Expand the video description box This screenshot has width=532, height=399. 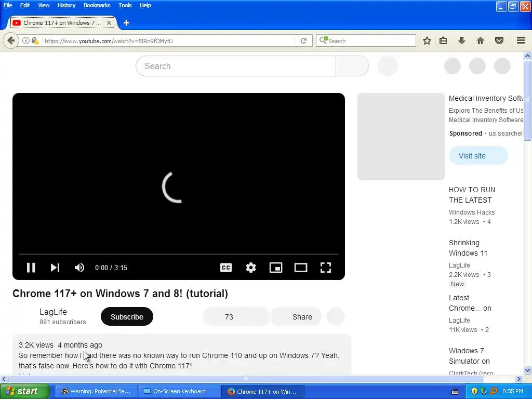click(x=181, y=354)
